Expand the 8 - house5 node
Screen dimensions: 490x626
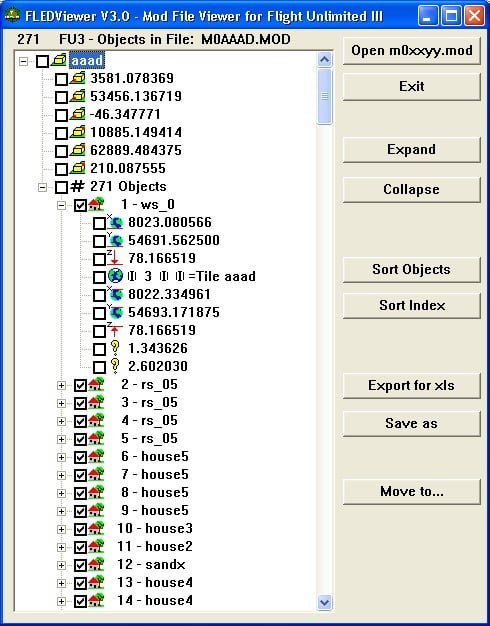pyautogui.click(x=61, y=493)
